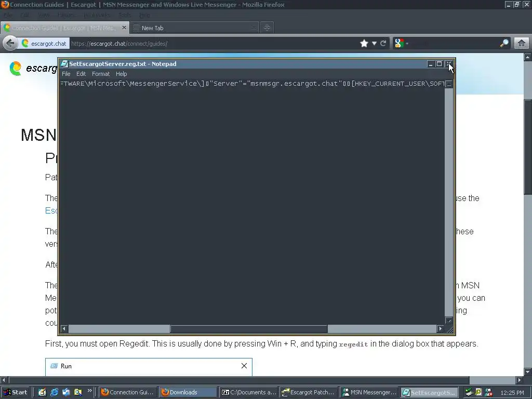Switch to the 7-Zip C:\Documents taskbar button

coord(248,392)
